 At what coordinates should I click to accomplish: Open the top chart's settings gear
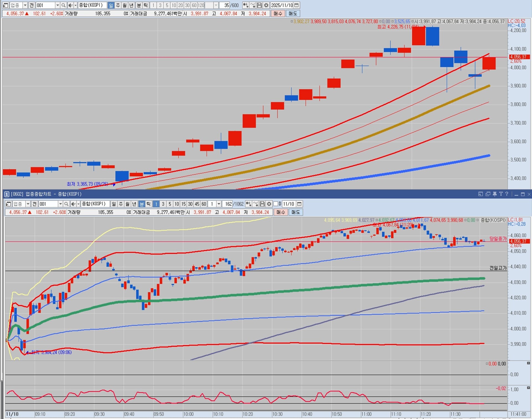click(266, 5)
